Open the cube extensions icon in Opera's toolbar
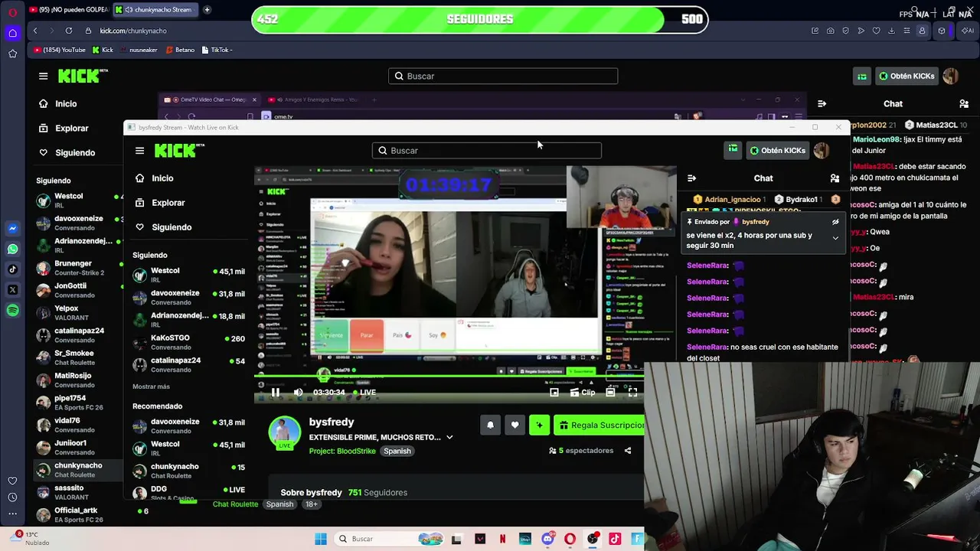 click(x=942, y=31)
